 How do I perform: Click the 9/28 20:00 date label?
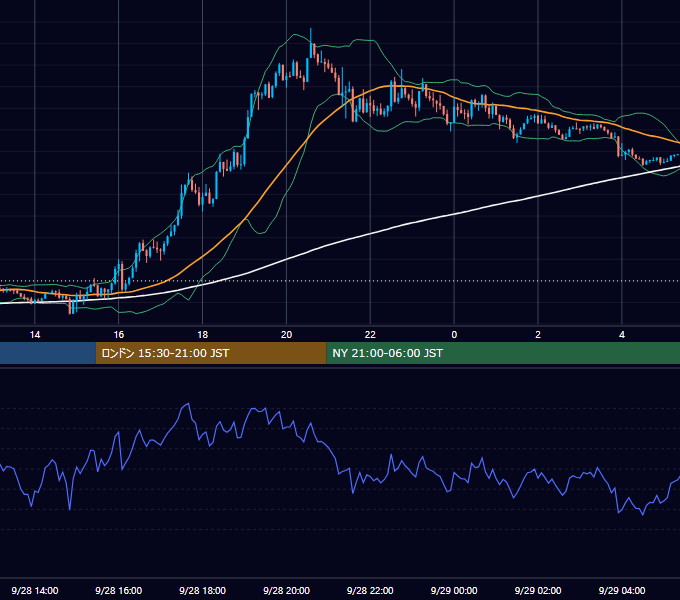pos(286,590)
